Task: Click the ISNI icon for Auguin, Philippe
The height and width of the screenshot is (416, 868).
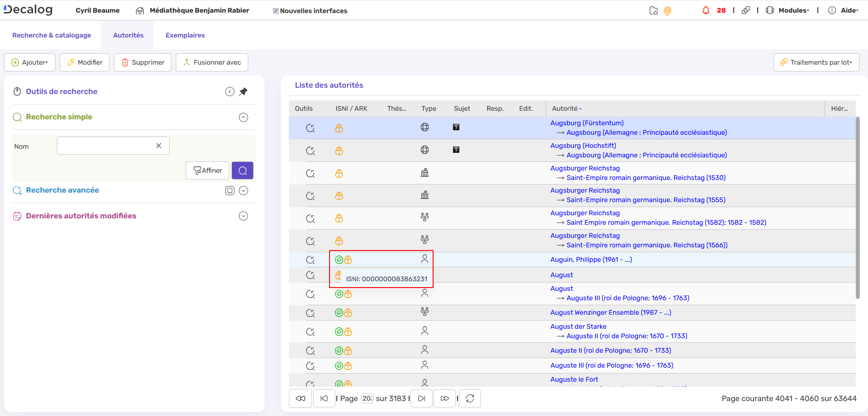Action: click(x=339, y=260)
